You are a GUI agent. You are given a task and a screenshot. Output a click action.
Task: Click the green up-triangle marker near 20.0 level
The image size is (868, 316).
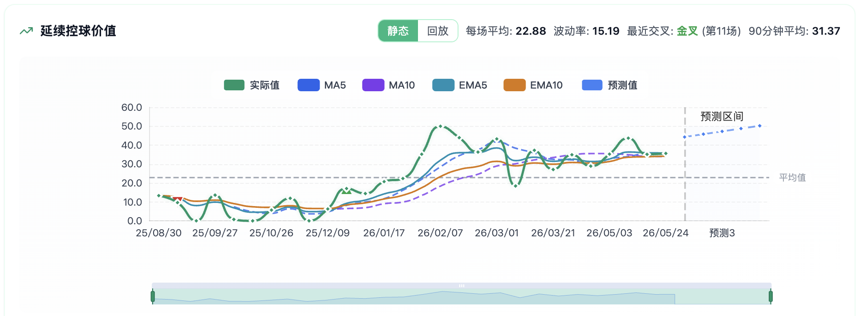coord(347,191)
